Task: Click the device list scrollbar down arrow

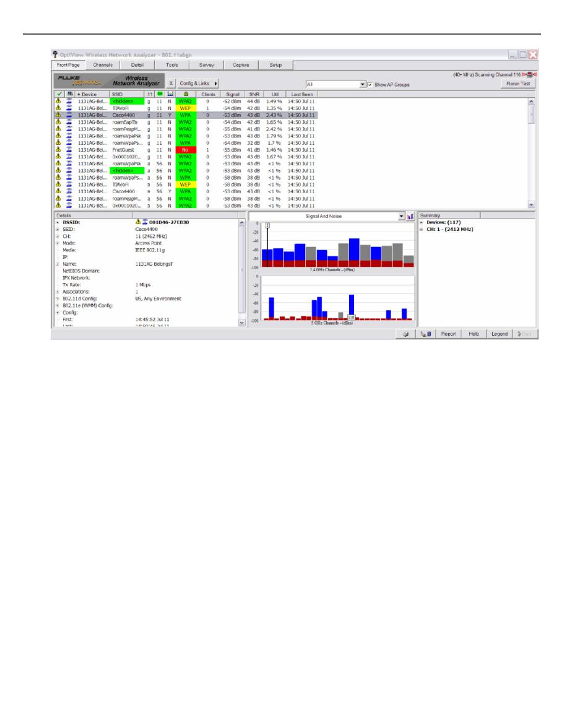Action: (x=531, y=205)
